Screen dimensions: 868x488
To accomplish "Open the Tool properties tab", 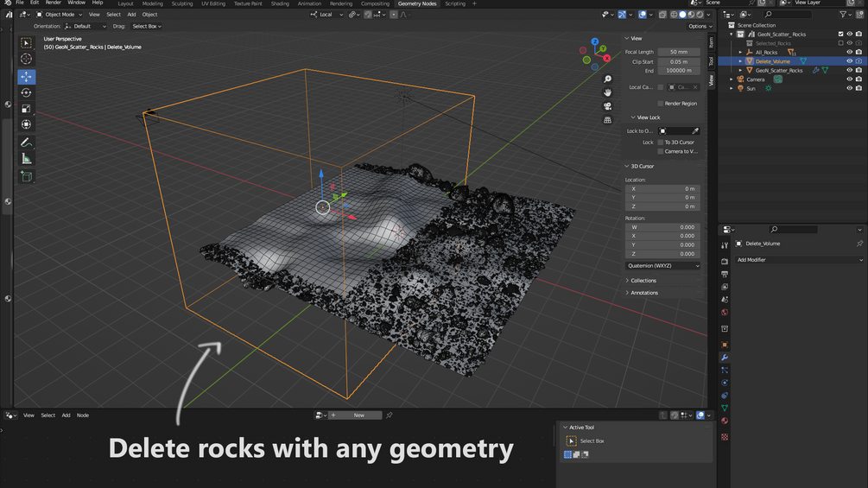I will (x=724, y=245).
